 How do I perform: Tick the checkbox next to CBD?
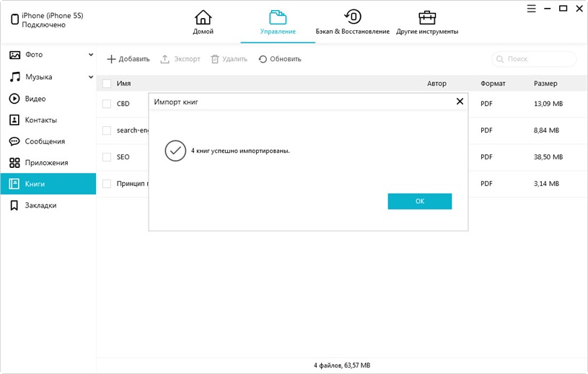[x=107, y=104]
